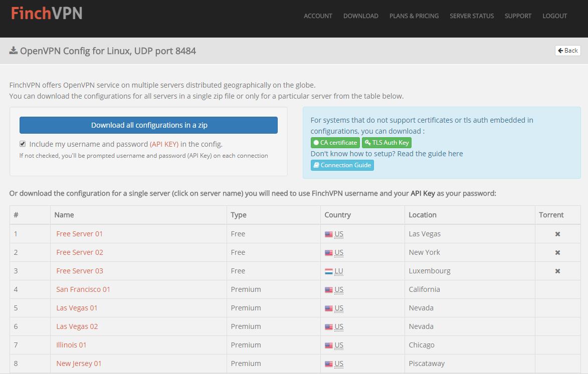
Task: Click the FinchVPN logo
Action: click(x=47, y=14)
